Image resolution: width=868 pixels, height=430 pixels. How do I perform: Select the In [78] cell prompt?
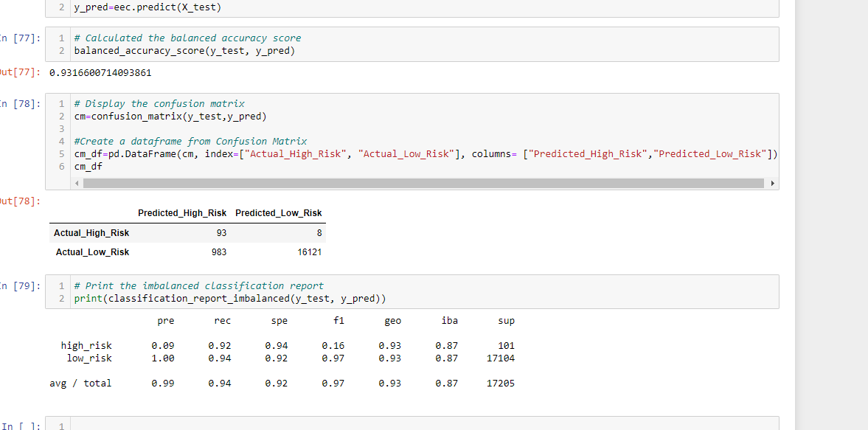pyautogui.click(x=21, y=104)
